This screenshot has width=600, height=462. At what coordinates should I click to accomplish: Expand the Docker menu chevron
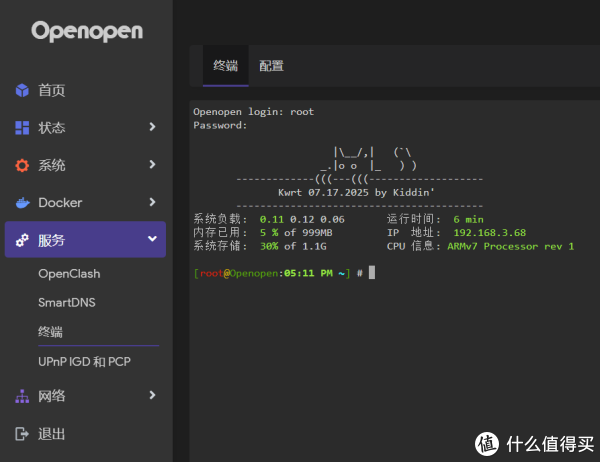tap(152, 202)
